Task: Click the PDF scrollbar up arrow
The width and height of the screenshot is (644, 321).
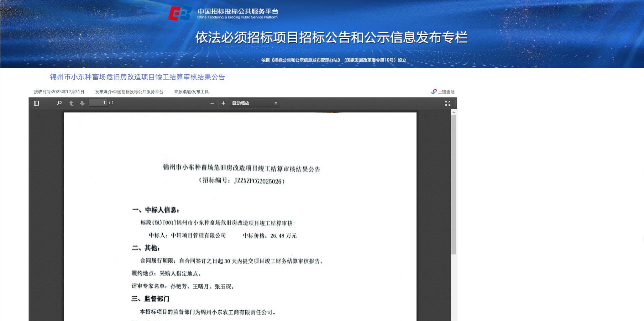Action: tap(454, 112)
